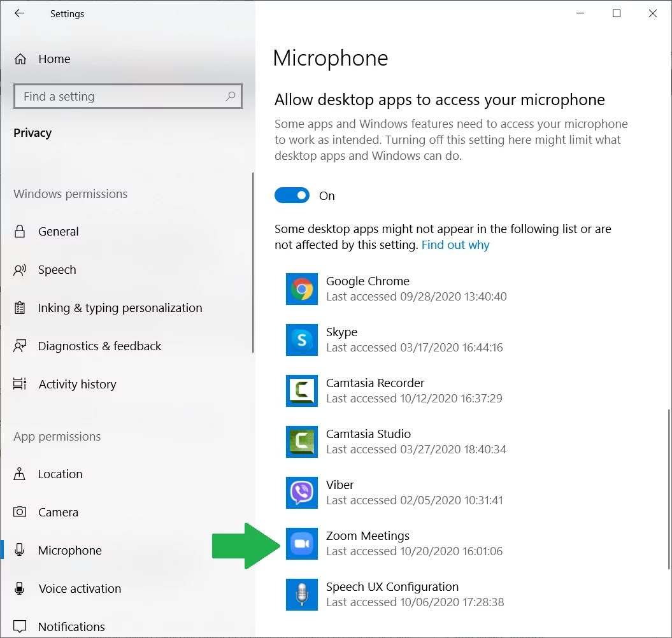Click the Activity history icon

click(20, 384)
